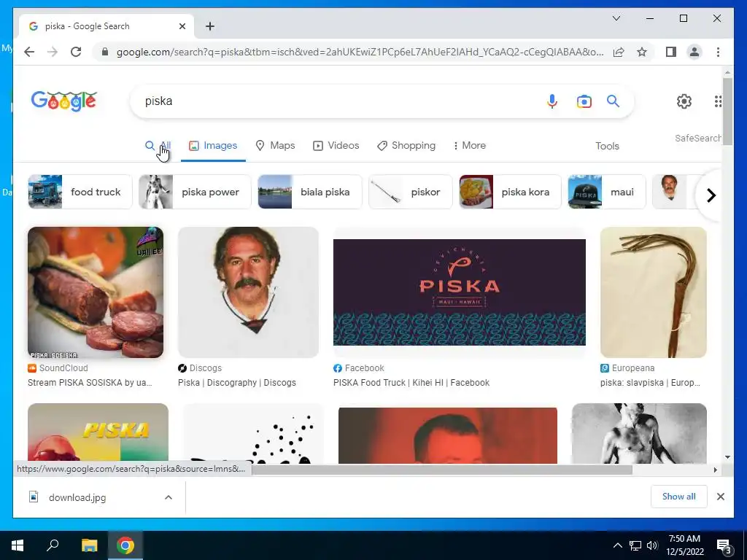This screenshot has width=747, height=560.
Task: Open the PISKA Maui Hawaii logo image
Action: 460,292
